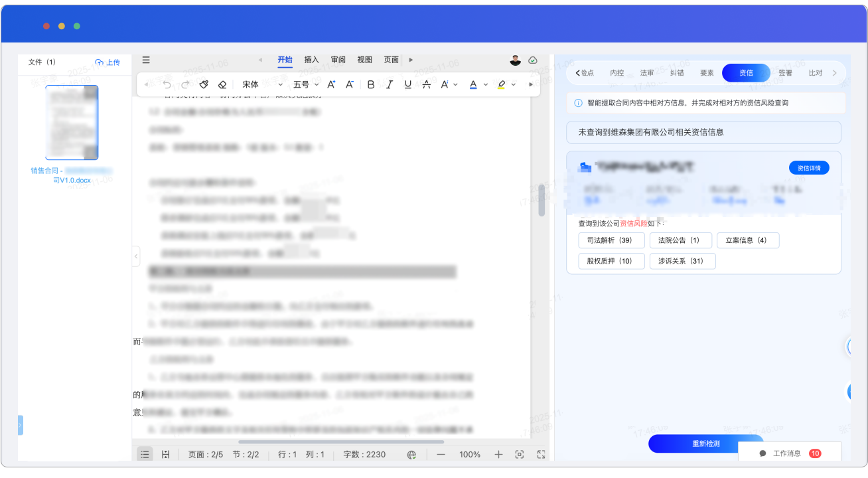The width and height of the screenshot is (868, 478).
Task: Select the format painter tool
Action: coord(204,84)
